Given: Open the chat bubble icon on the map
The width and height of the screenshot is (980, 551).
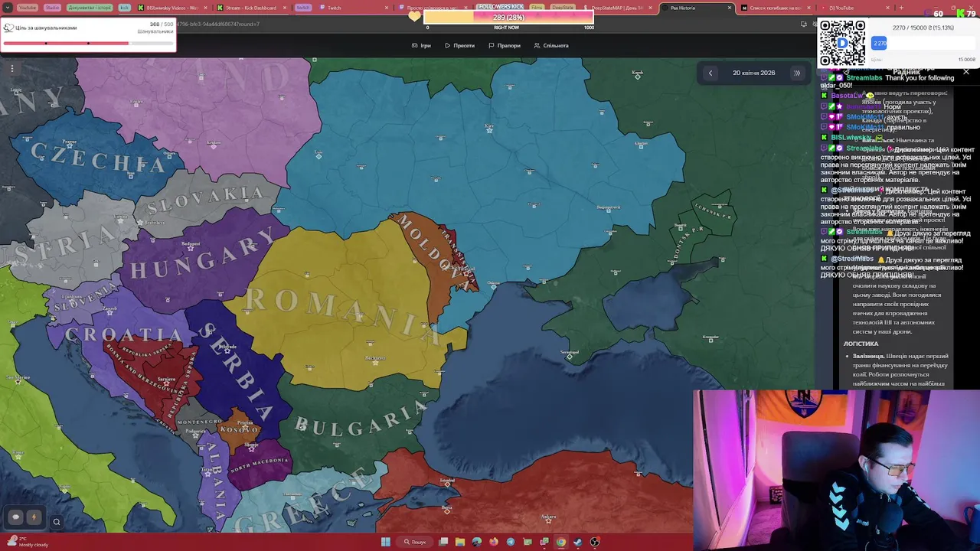Looking at the screenshot, I should pos(16,517).
